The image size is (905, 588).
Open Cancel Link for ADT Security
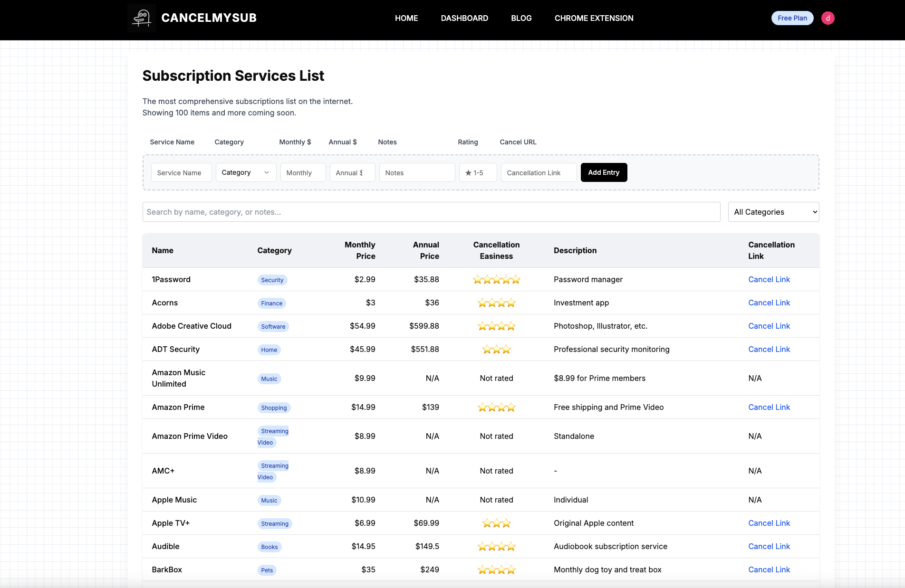[769, 349]
